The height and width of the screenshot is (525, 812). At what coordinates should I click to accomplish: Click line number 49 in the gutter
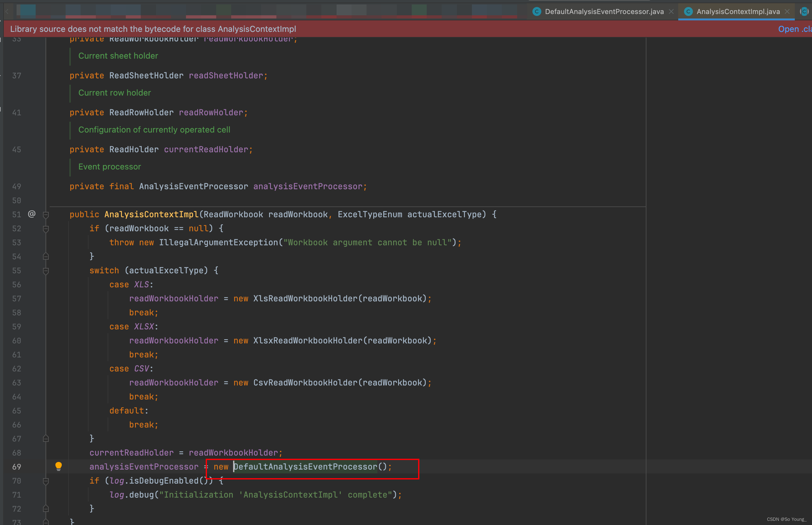[x=17, y=186]
